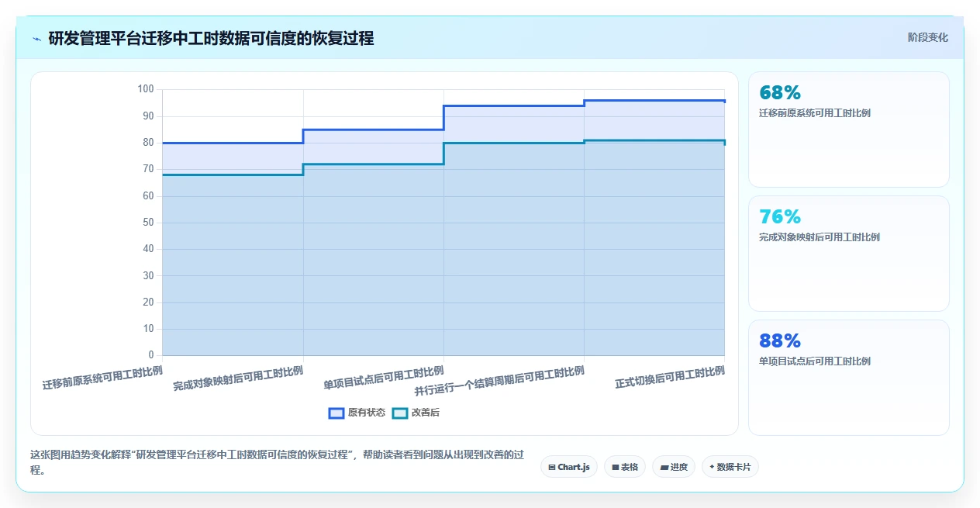The image size is (980, 508).
Task: Click the y-axis value 50
Action: 149,223
